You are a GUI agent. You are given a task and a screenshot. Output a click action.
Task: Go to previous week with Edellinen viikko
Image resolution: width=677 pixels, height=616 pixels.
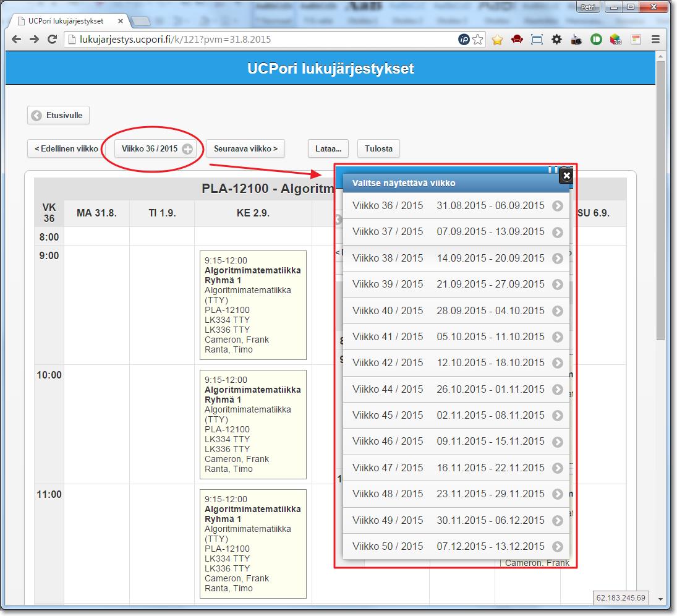click(66, 148)
